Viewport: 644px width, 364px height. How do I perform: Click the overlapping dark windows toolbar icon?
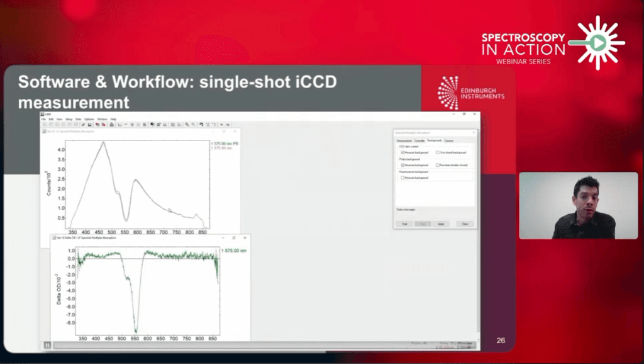pos(152,124)
